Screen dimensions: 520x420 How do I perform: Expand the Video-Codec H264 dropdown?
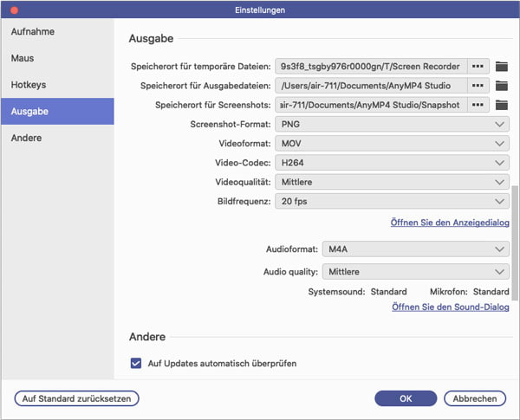tap(391, 163)
